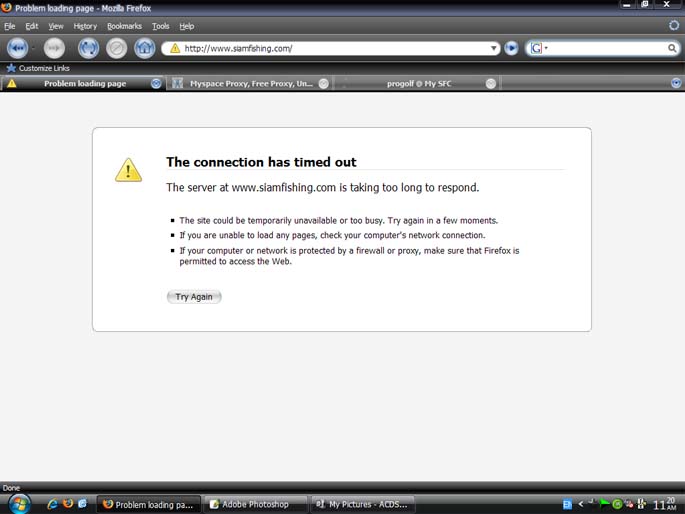Switch to the Myspace Proxy, Free Proxy tab
The image size is (685, 514).
click(250, 83)
